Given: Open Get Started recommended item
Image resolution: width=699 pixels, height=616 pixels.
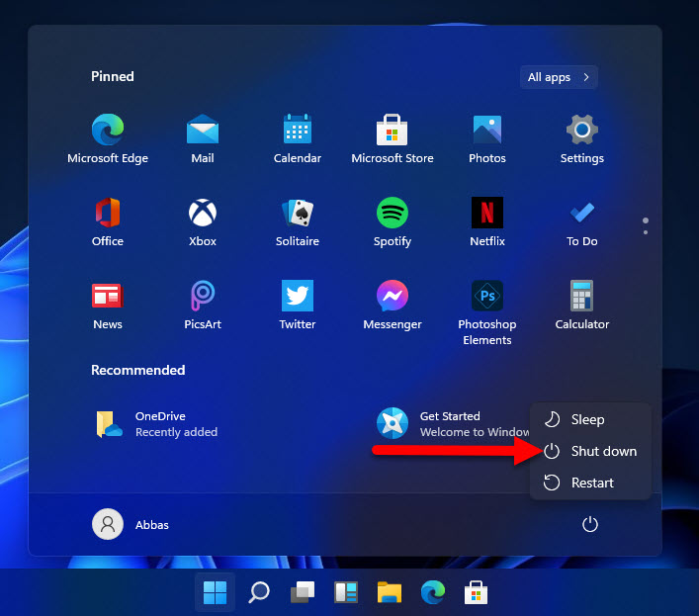Looking at the screenshot, I should [452, 424].
